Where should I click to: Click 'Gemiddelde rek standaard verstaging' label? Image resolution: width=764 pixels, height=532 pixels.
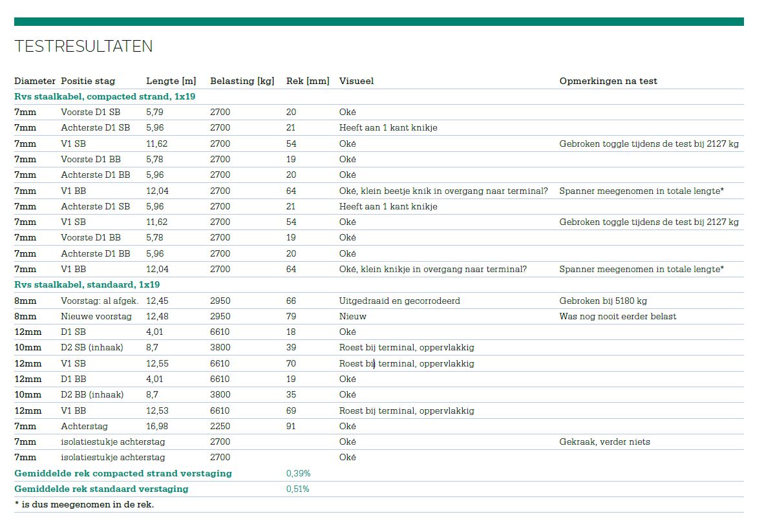[101, 489]
